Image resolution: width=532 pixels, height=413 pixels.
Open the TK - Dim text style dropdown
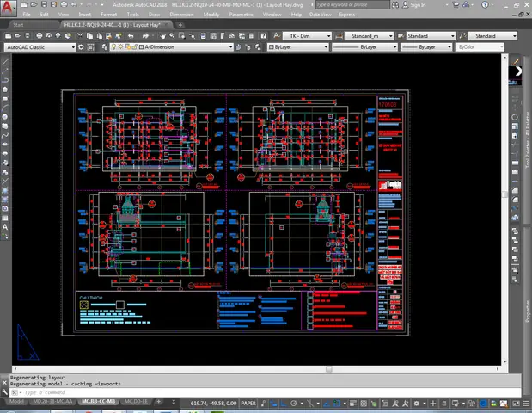coord(308,36)
